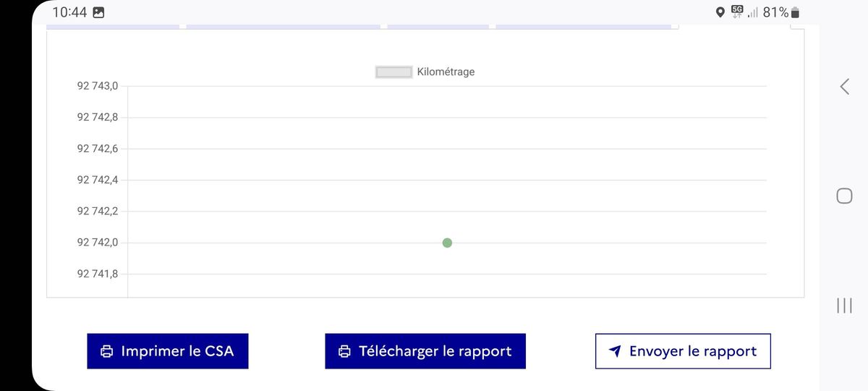Open the recent apps view
Screen dimensions: 868x391
pos(844,306)
